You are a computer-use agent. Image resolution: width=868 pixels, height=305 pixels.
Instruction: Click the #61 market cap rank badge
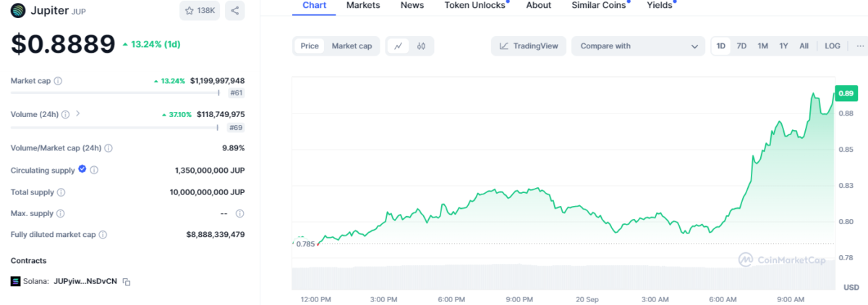click(x=236, y=93)
